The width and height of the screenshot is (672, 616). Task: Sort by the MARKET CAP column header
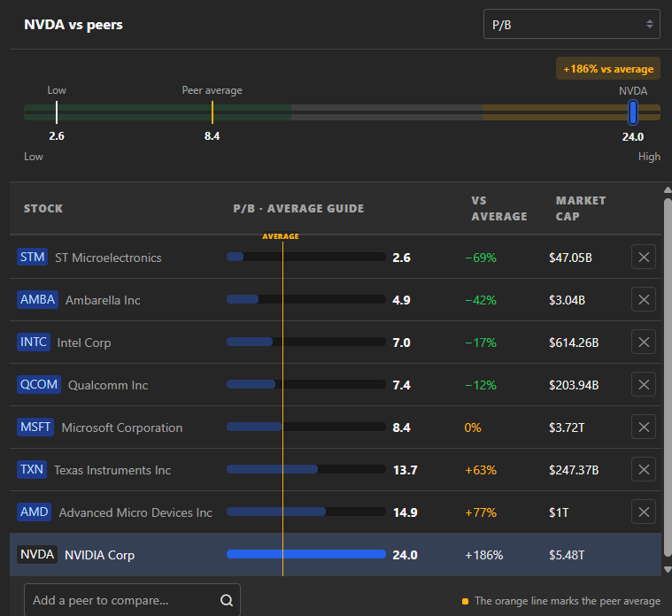coord(581,209)
